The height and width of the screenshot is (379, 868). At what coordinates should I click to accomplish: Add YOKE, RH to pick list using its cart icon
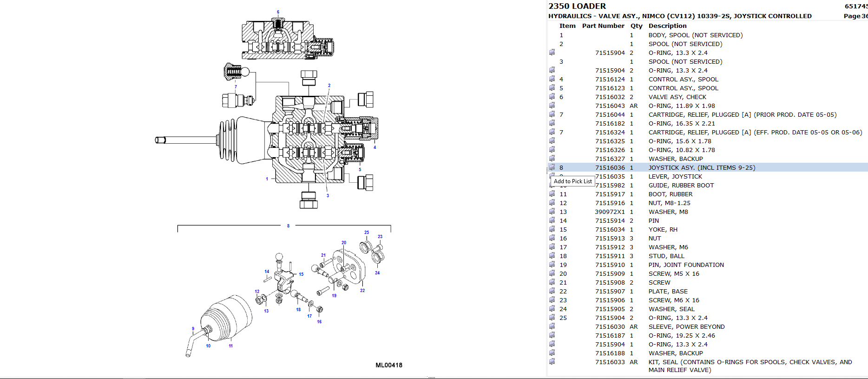click(552, 229)
